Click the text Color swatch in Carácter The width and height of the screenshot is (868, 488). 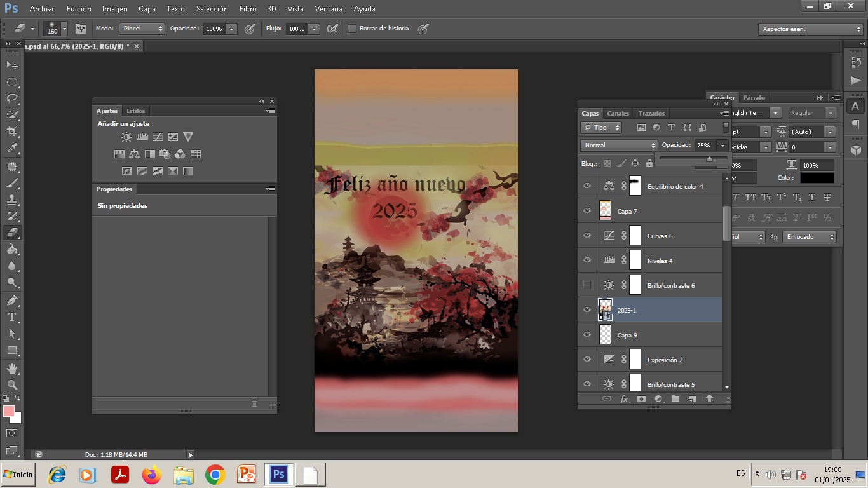coord(817,178)
